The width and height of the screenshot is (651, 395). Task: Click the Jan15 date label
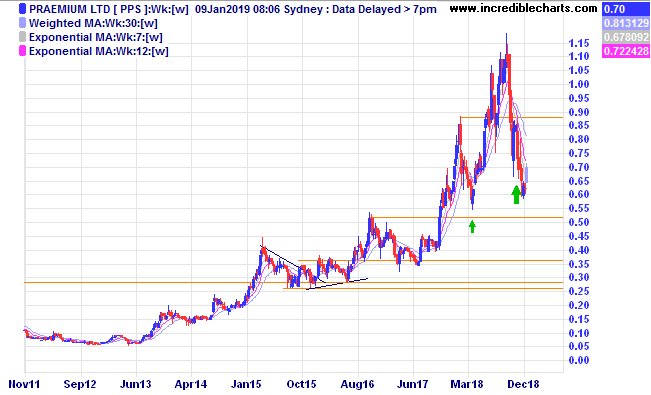pyautogui.click(x=247, y=384)
